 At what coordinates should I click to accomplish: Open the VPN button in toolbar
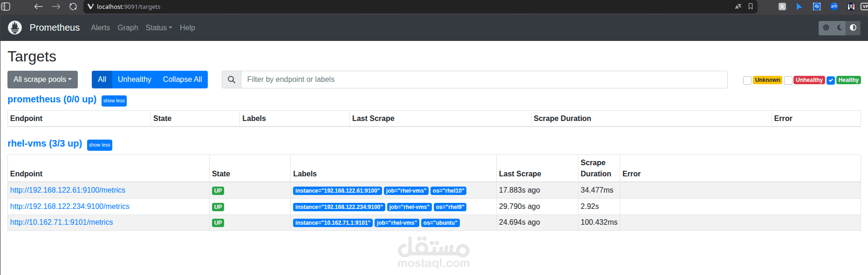click(x=864, y=7)
